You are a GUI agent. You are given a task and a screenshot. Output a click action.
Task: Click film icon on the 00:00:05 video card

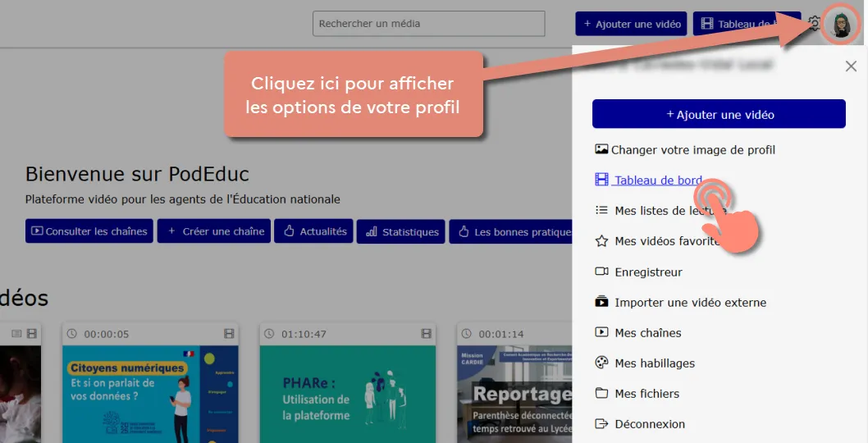pos(229,333)
